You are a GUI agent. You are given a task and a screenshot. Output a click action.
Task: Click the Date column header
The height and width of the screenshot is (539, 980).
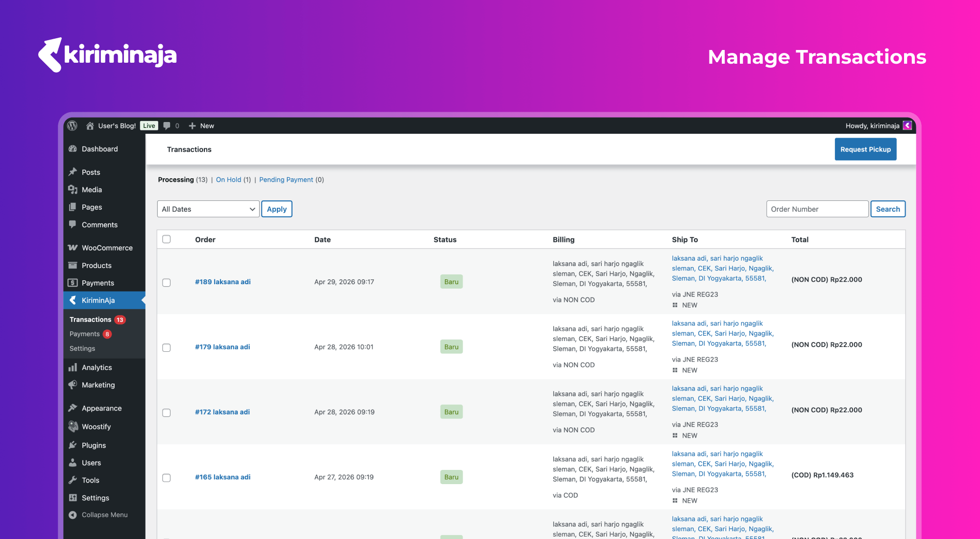click(322, 240)
